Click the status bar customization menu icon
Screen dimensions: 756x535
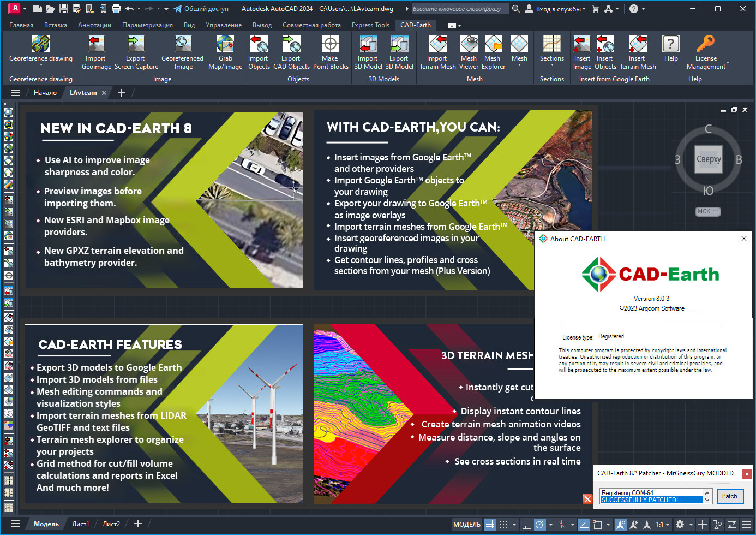[746, 524]
